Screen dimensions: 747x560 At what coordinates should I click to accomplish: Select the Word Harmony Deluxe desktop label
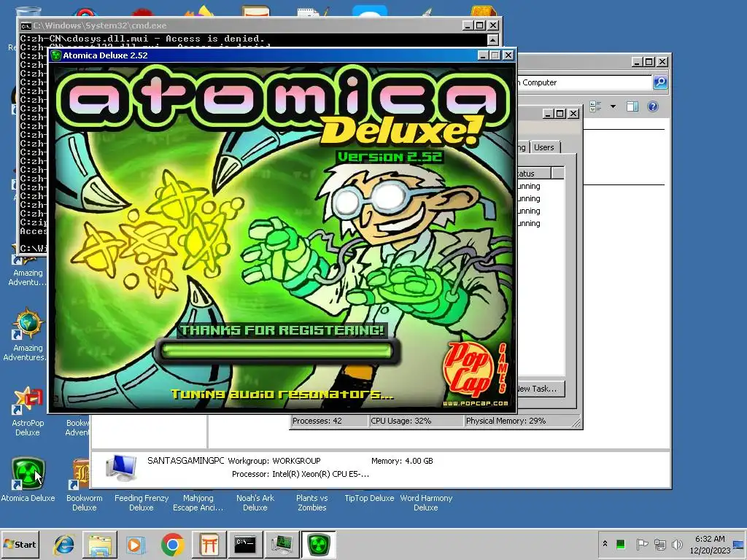coord(426,503)
